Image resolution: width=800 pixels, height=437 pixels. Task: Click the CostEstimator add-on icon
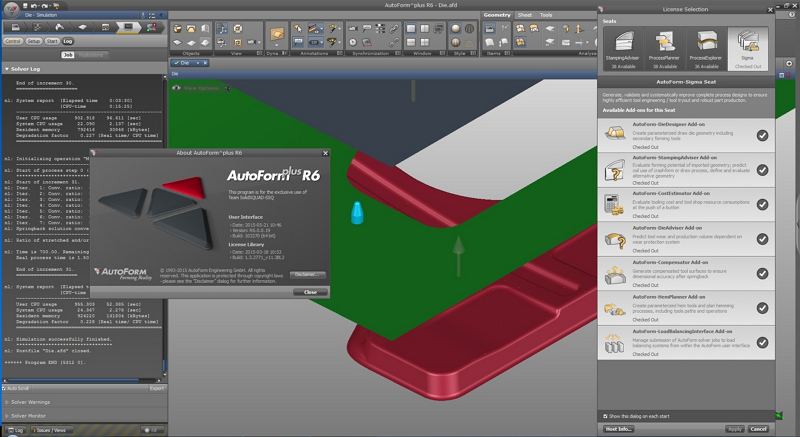click(615, 204)
